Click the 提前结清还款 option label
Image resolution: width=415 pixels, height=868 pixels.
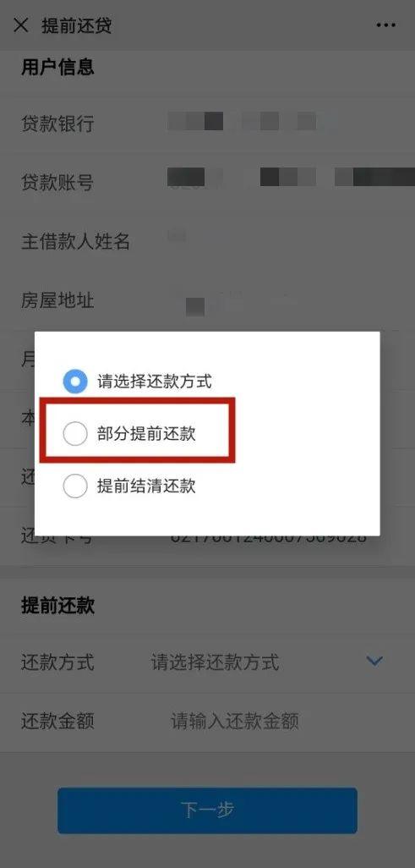(x=146, y=486)
